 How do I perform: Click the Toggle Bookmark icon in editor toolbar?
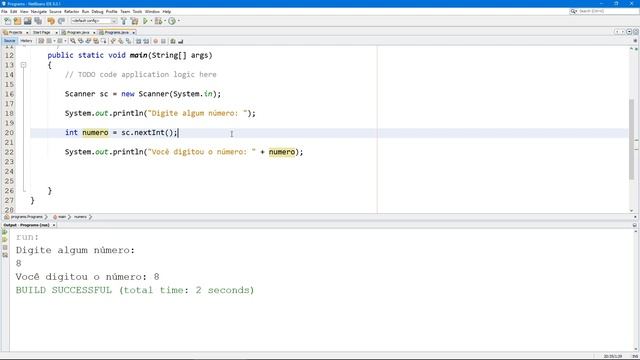[x=129, y=41]
